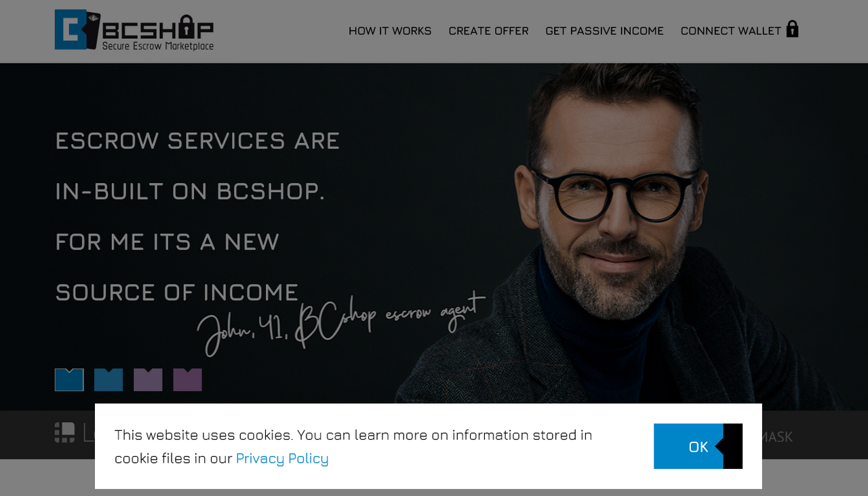Switch to the third lavender slide indicator

pyautogui.click(x=148, y=380)
